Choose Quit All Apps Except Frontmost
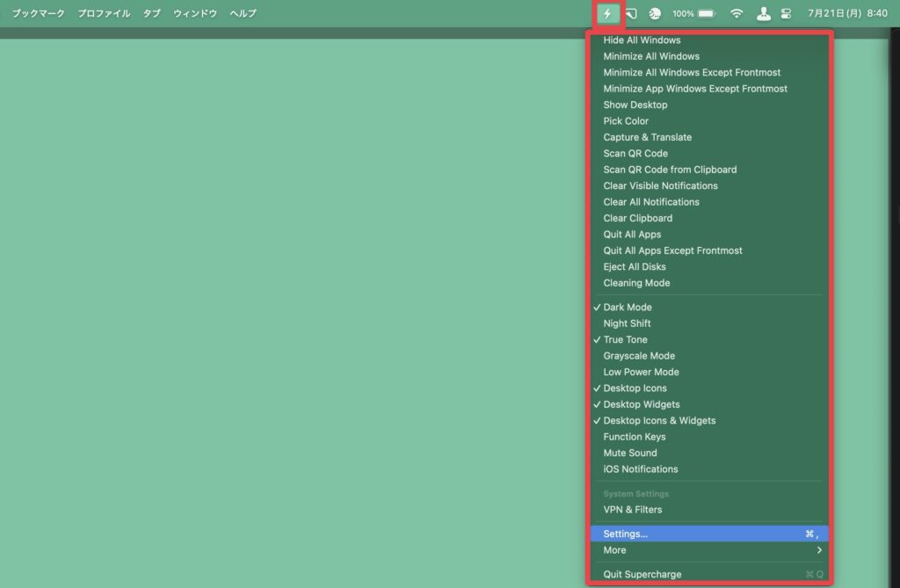 709,250
